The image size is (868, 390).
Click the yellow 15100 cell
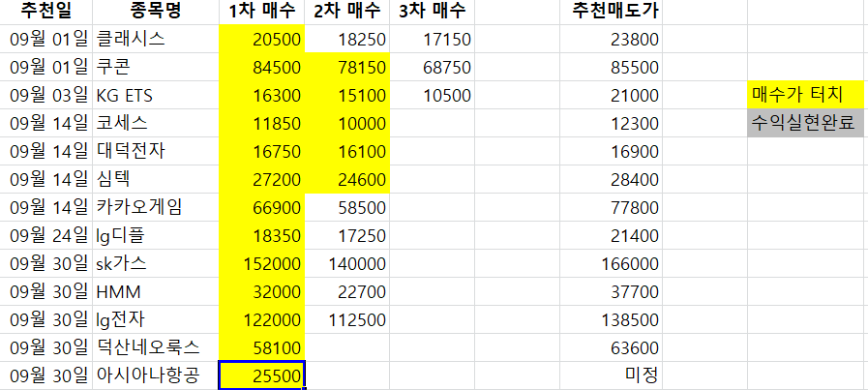(347, 95)
